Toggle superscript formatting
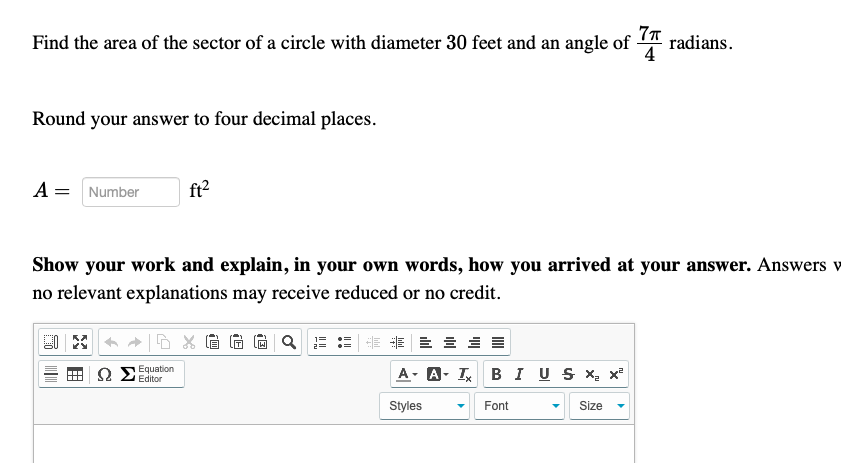Screen dimensions: 841x463 tap(616, 374)
